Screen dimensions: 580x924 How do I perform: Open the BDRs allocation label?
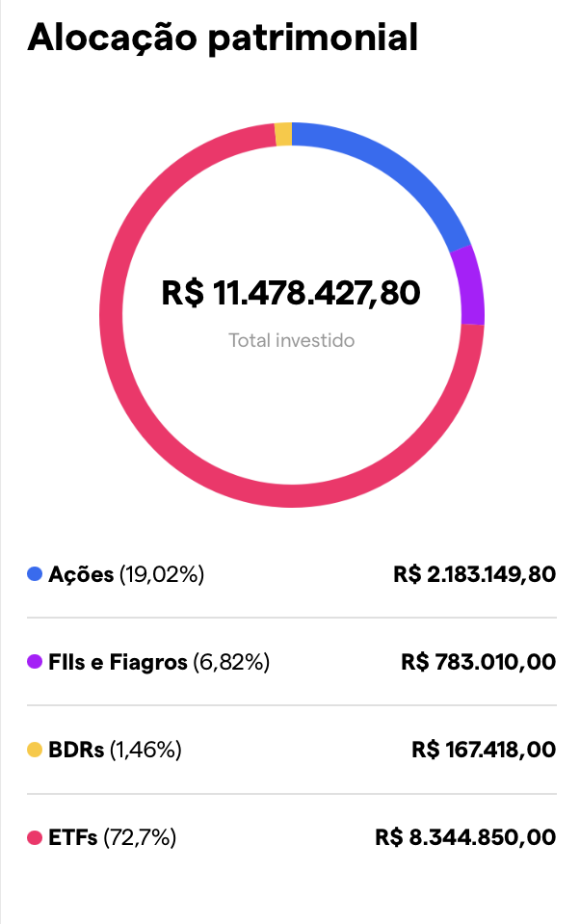pos(115,750)
